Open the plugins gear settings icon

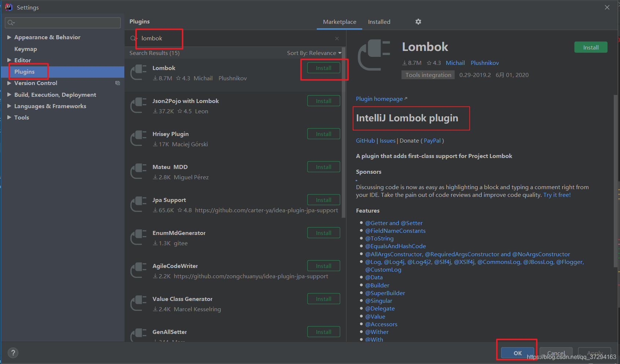(x=418, y=22)
